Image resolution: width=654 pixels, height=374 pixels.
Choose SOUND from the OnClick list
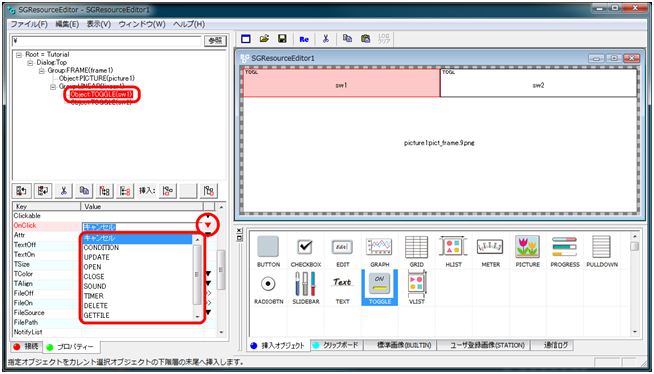point(137,286)
